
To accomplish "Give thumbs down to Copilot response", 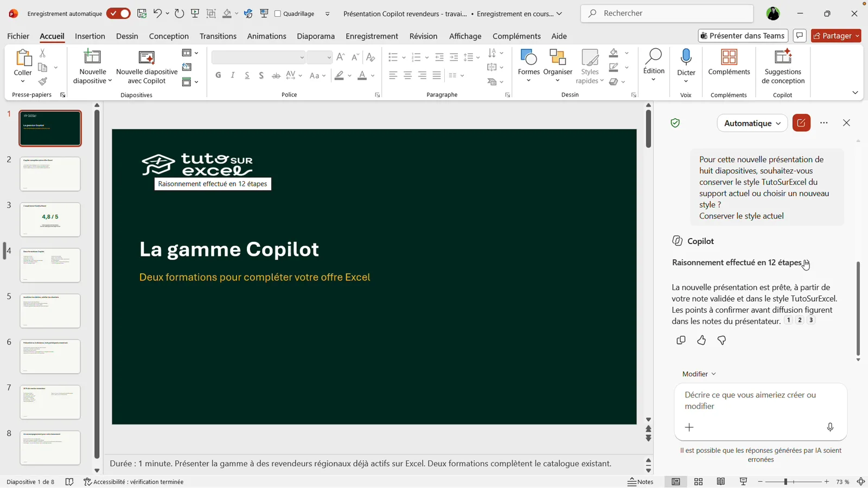I will pyautogui.click(x=722, y=341).
